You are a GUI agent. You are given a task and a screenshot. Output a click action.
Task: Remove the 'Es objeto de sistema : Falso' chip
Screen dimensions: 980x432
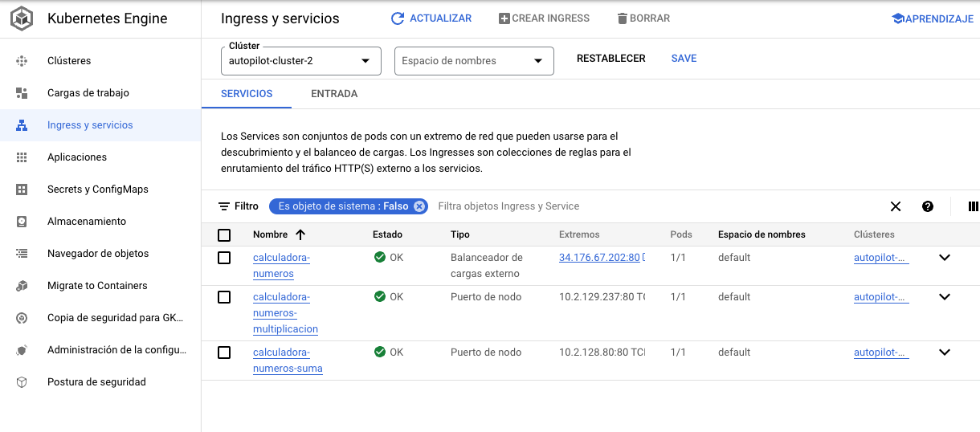click(x=419, y=206)
